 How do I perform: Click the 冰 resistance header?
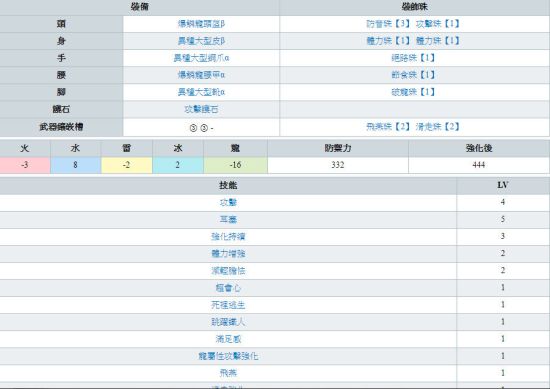[178, 148]
